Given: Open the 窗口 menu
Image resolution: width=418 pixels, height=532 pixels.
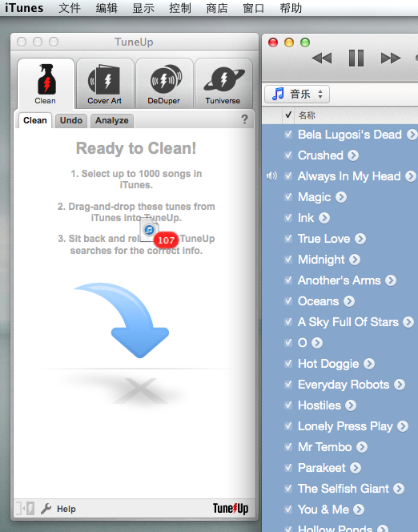Looking at the screenshot, I should coord(254,8).
